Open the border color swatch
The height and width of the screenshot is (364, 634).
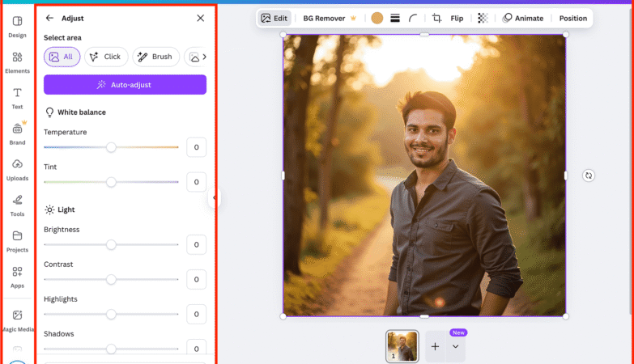tap(377, 18)
